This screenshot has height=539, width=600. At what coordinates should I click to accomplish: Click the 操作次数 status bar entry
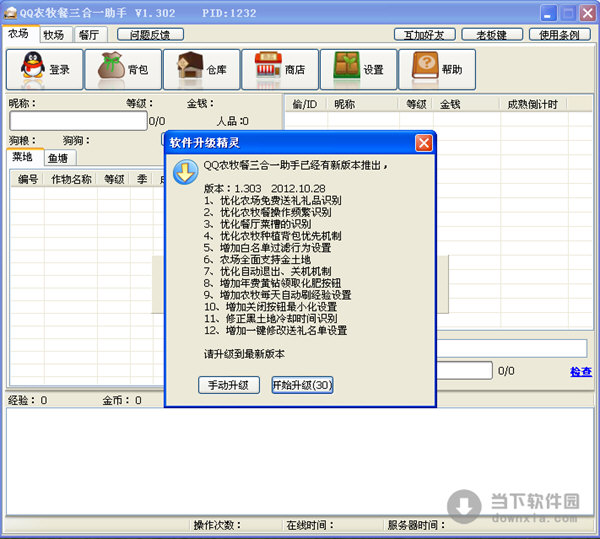click(x=217, y=525)
